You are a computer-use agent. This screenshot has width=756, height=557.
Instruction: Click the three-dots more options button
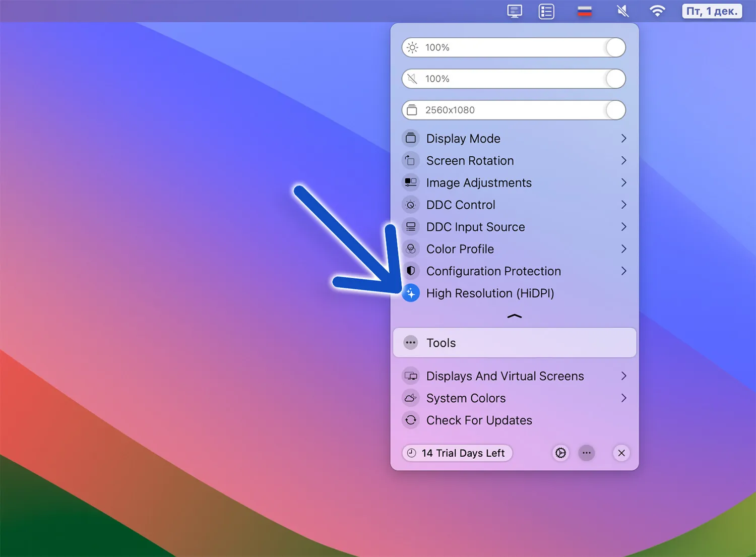tap(587, 453)
